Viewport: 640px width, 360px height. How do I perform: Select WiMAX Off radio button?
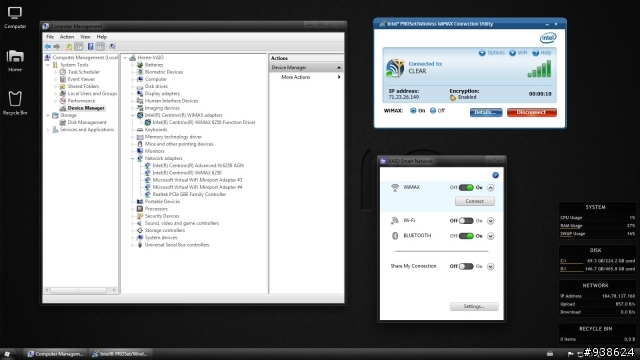pyautogui.click(x=433, y=111)
